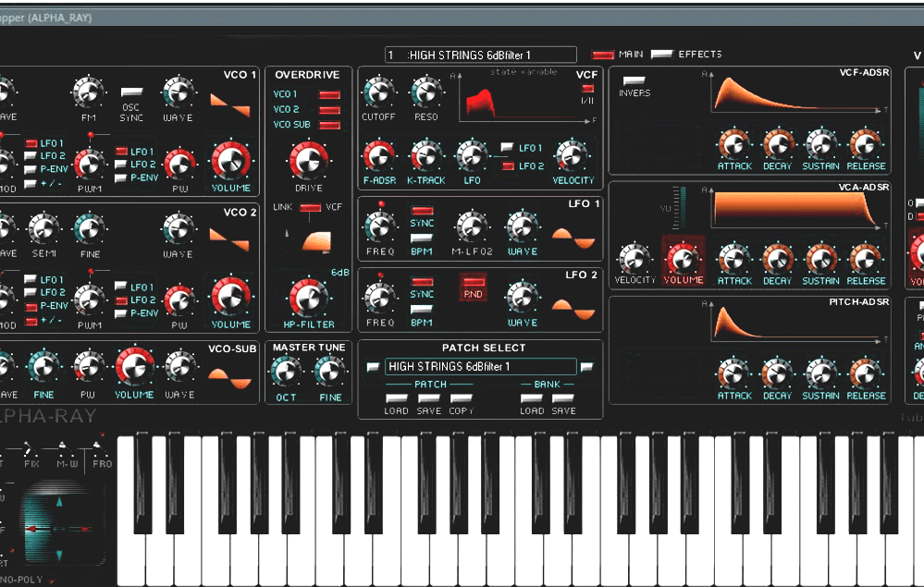Click the VCA VELOCITY knob
This screenshot has width=924, height=587.
[634, 259]
